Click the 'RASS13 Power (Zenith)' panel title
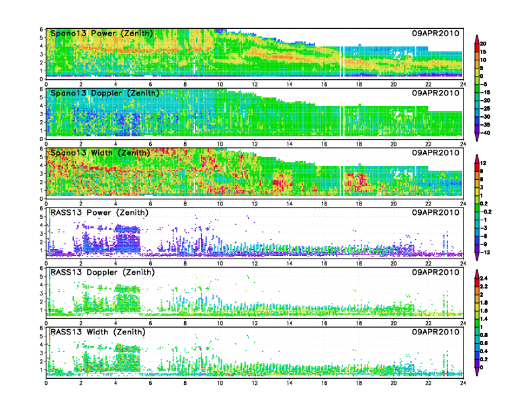 coord(99,213)
